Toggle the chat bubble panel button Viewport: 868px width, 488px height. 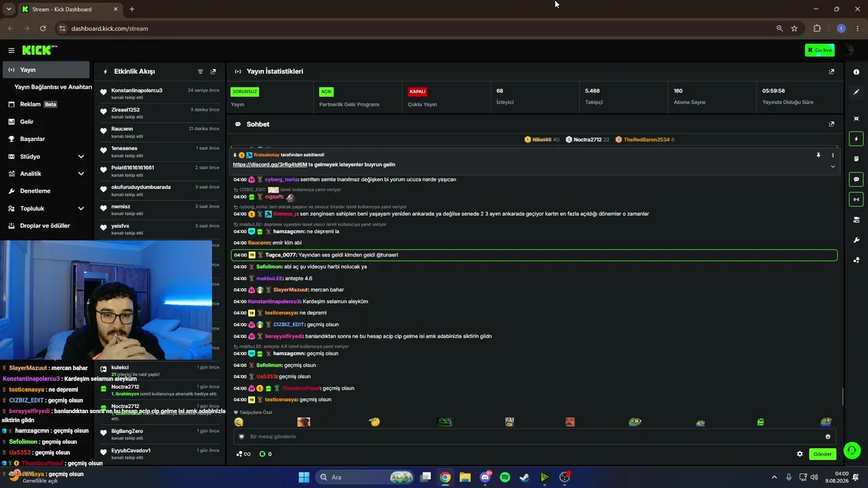[x=856, y=180]
